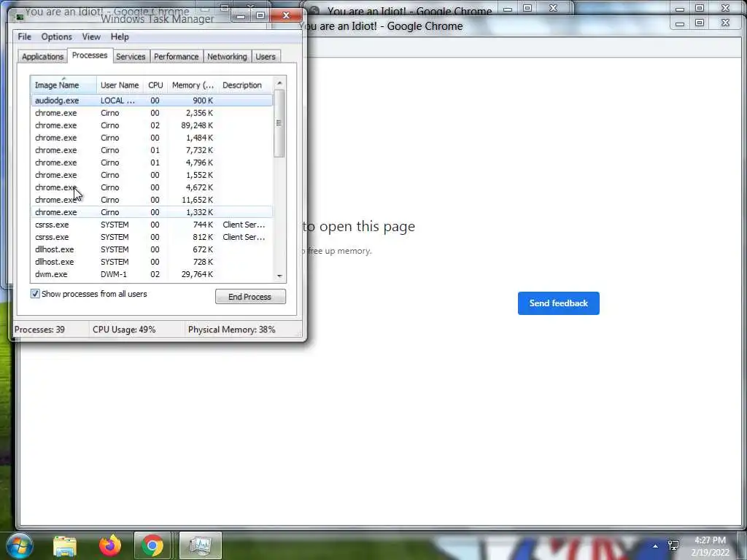Select chrome.exe using 7,732 K memory

click(x=152, y=150)
